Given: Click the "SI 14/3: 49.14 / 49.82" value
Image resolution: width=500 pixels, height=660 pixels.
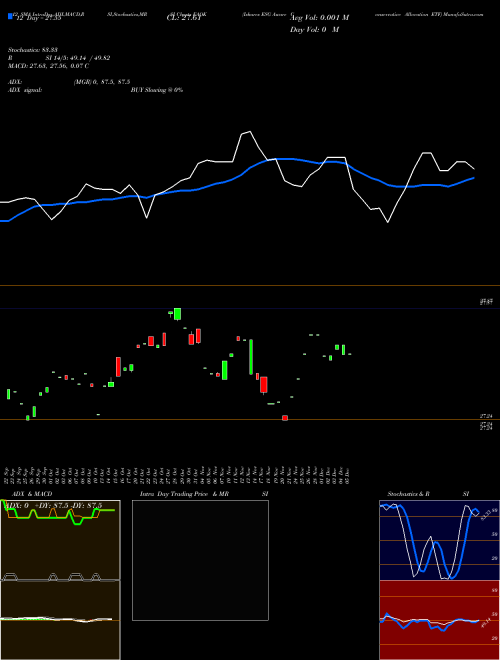Looking at the screenshot, I should (78, 58).
